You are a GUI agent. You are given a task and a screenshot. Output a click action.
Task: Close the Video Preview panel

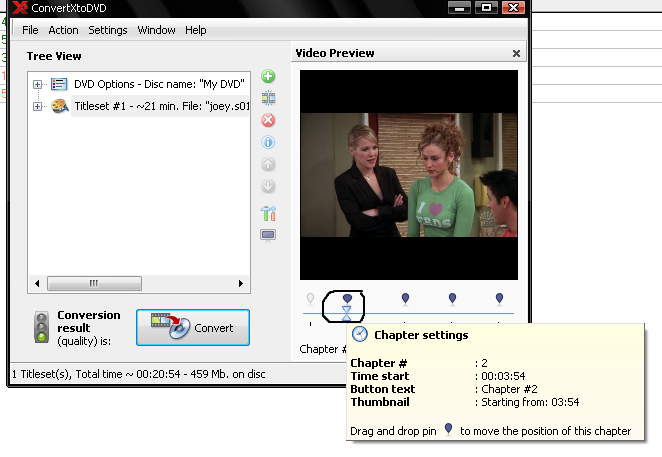coord(516,54)
